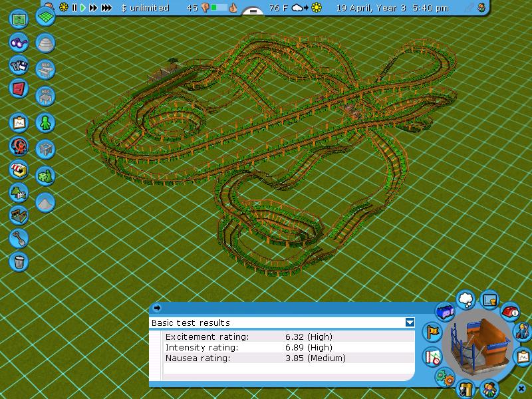Click the cloud-to-sun weather forecast icon
This screenshot has width=532, height=399.
(307, 7)
